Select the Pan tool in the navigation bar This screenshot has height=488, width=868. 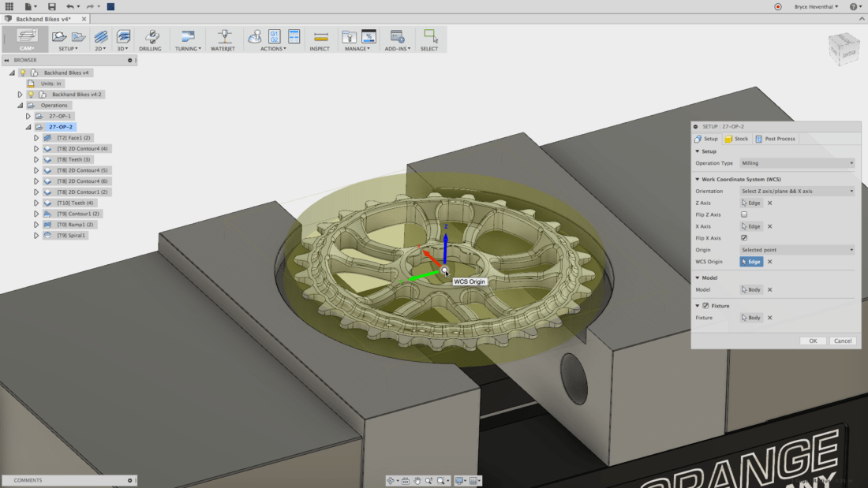417,480
